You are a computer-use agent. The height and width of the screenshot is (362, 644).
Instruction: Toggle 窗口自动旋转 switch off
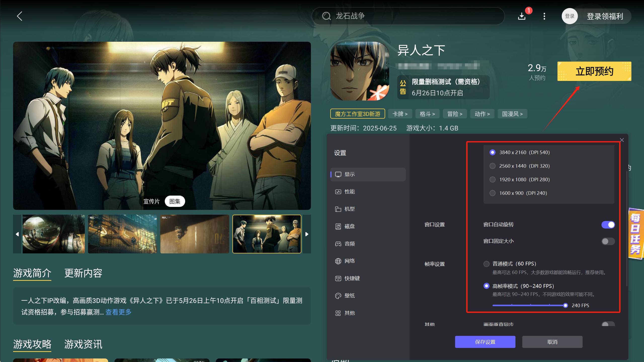point(608,225)
